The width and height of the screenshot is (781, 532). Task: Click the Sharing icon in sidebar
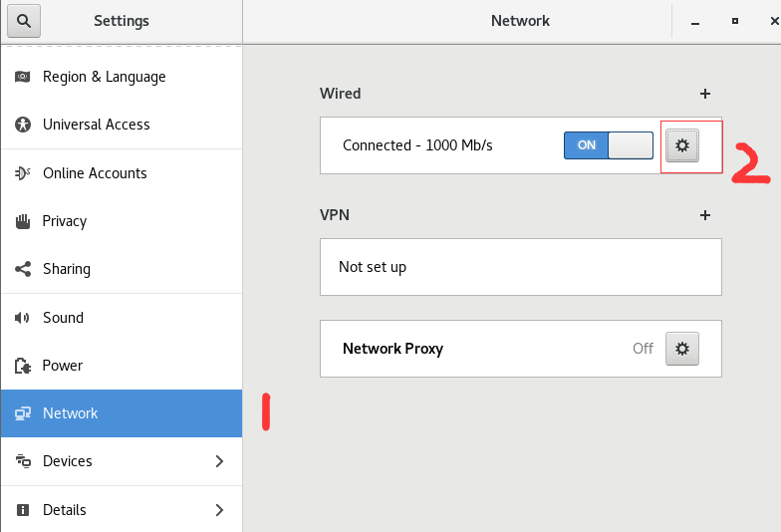24,269
